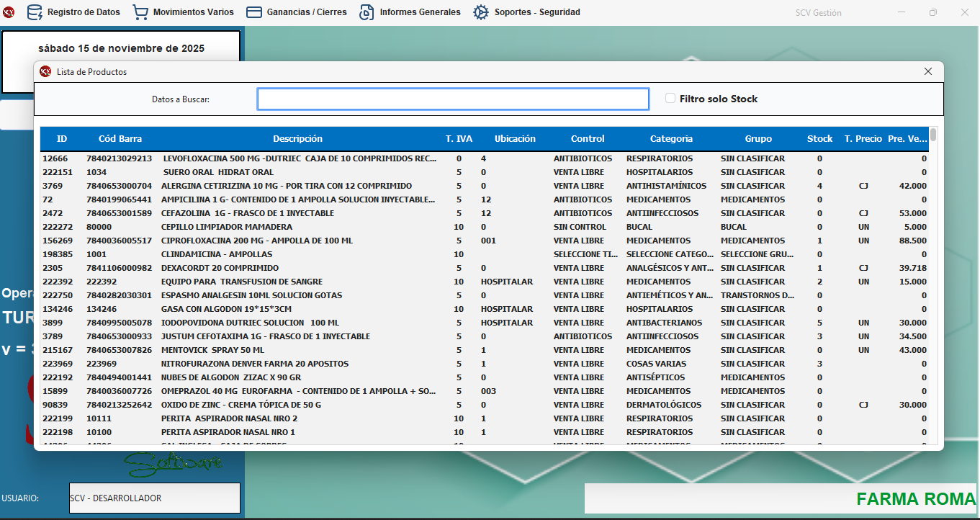
Task: Sort by the ID column header
Action: click(62, 139)
